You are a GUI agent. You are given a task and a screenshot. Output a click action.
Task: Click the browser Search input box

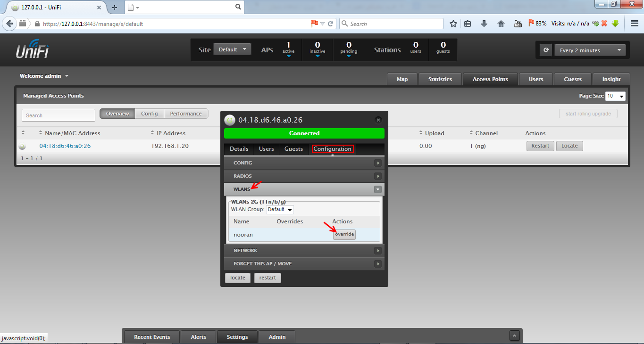[391, 24]
